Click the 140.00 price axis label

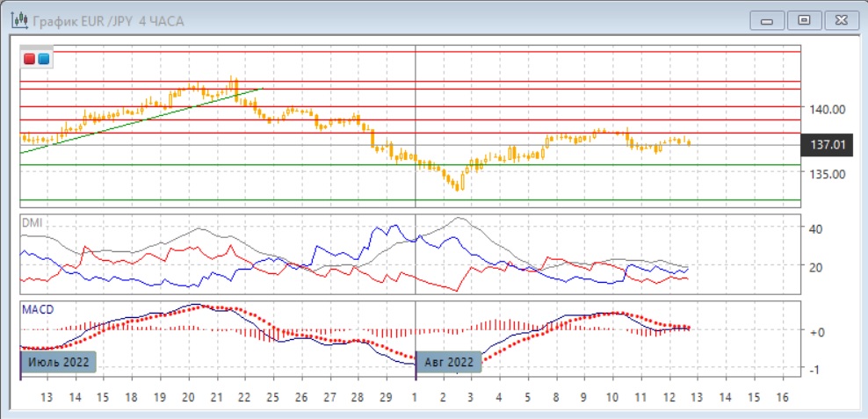828,109
